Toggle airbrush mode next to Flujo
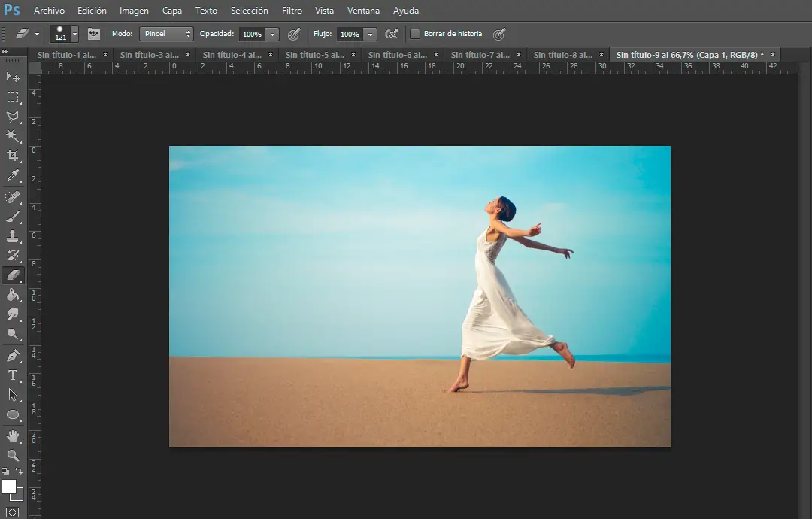This screenshot has width=812, height=519. (x=391, y=34)
